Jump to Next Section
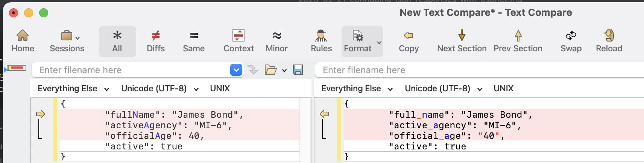This screenshot has width=644, height=163. (x=462, y=41)
